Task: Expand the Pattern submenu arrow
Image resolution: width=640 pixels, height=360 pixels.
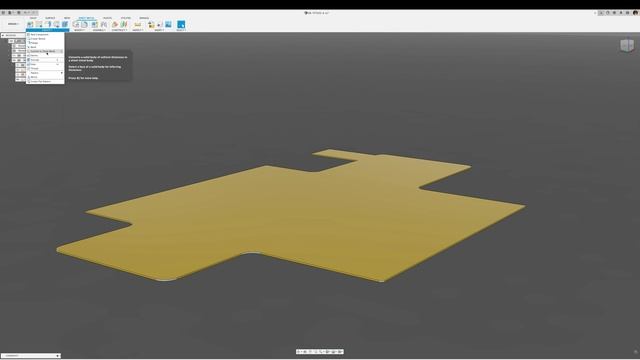Action: (x=62, y=73)
